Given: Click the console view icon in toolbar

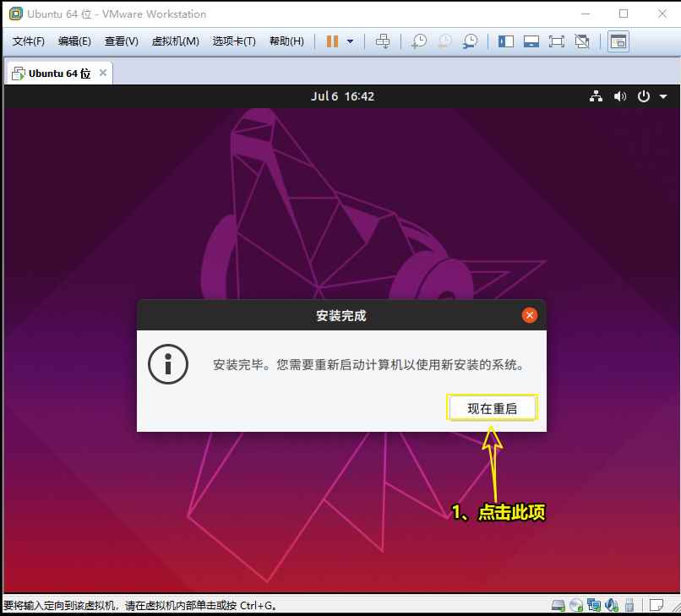Looking at the screenshot, I should click(x=618, y=41).
